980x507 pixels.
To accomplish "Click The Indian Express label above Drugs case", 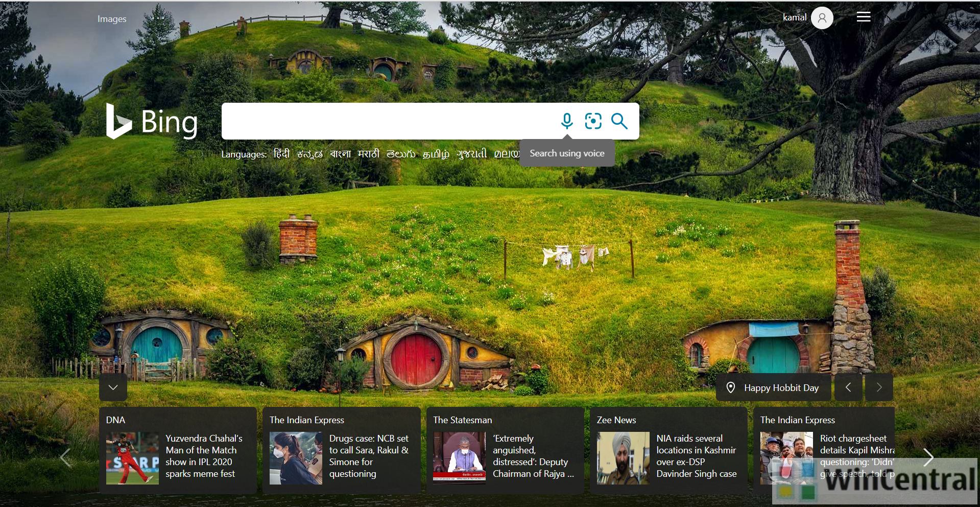I will [307, 420].
